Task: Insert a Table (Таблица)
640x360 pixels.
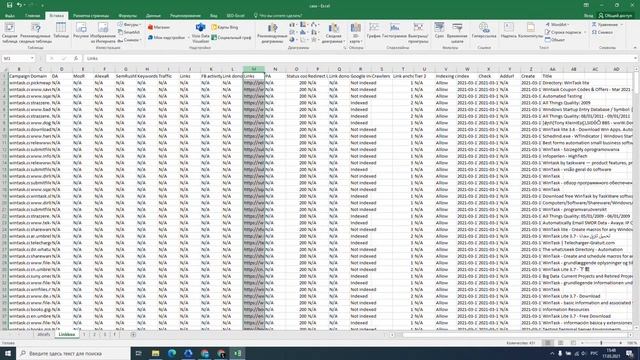Action: point(61,31)
